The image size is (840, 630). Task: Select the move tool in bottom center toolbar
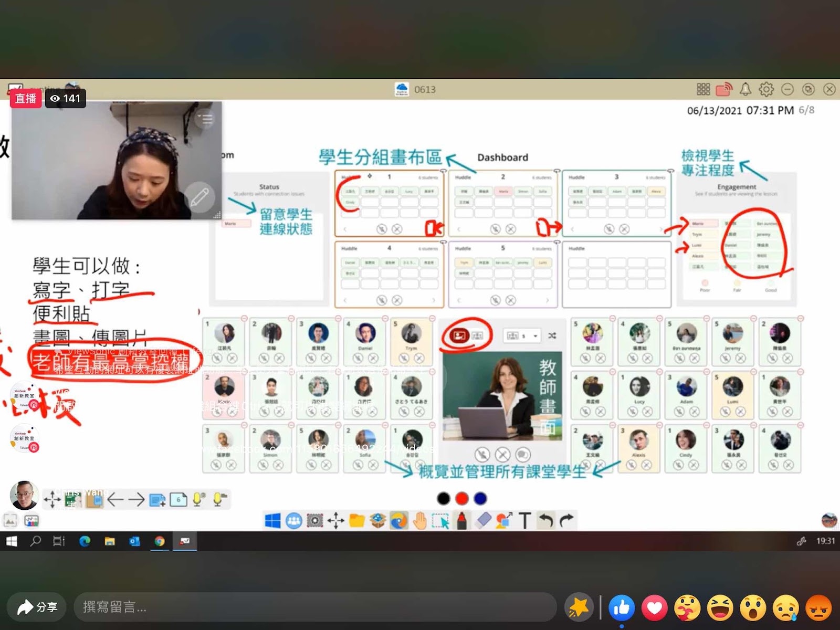pyautogui.click(x=335, y=520)
